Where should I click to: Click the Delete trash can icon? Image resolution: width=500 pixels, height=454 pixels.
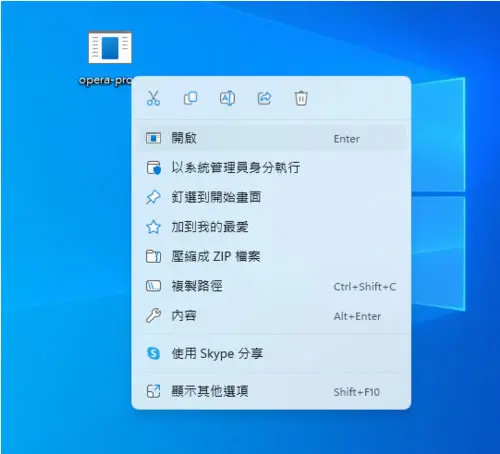(x=301, y=98)
